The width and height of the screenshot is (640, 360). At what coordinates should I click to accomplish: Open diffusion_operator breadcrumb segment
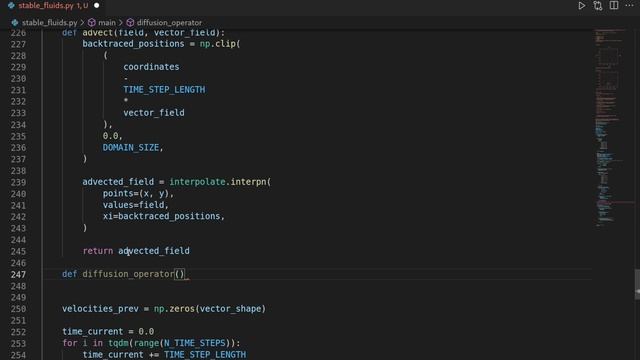[x=169, y=23]
